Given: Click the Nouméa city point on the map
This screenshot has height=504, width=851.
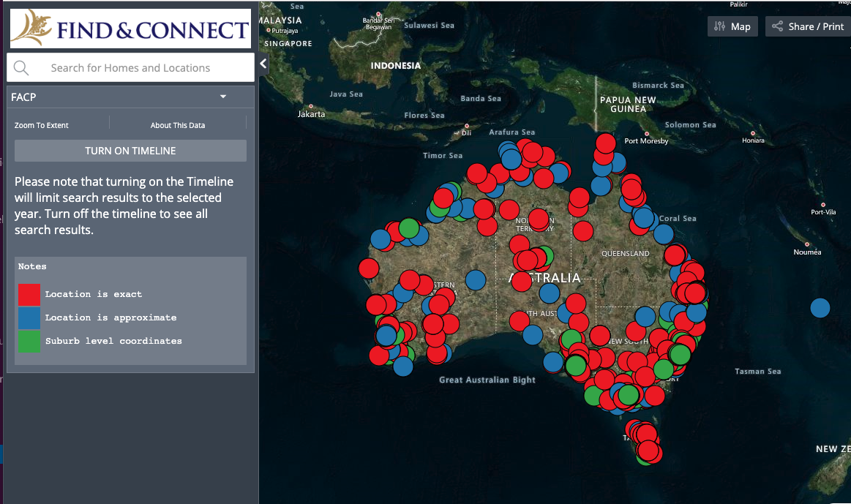Looking at the screenshot, I should (x=807, y=244).
